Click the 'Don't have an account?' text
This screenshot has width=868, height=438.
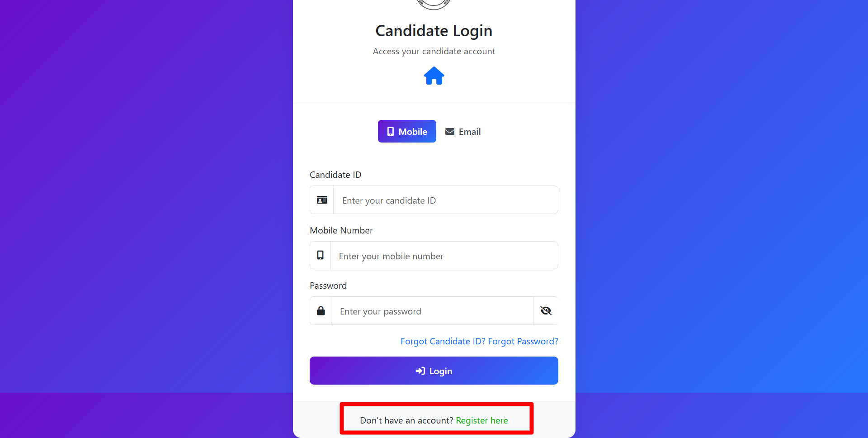pos(406,420)
